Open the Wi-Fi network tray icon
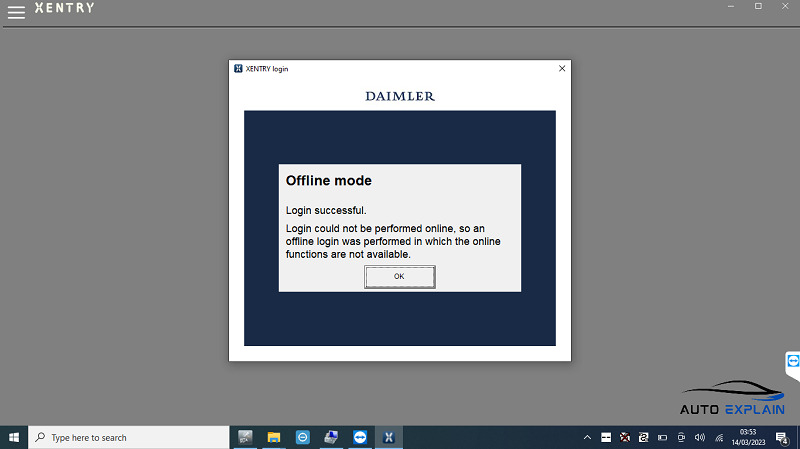Screen dimensions: 800x449 pos(719,437)
